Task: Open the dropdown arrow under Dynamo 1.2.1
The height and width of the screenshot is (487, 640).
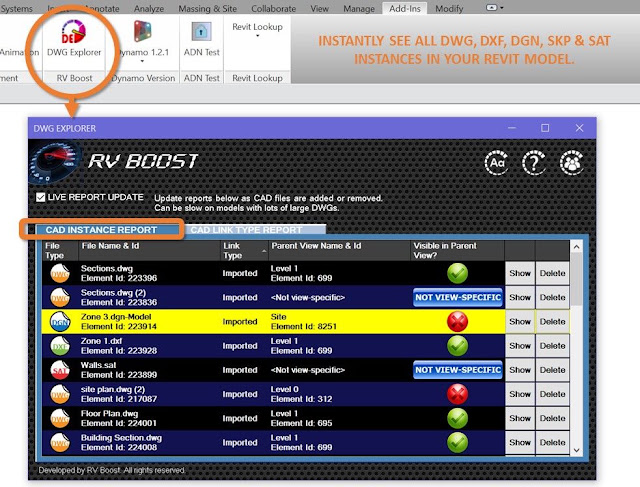Action: click(x=142, y=61)
